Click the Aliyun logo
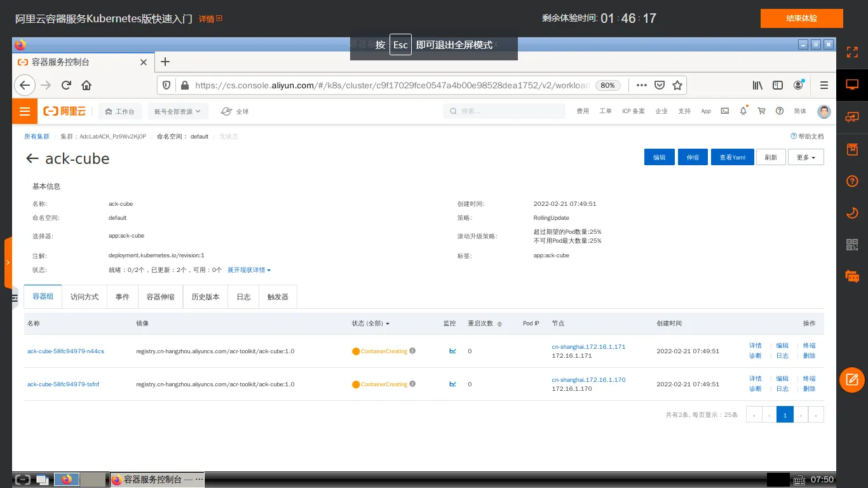 64,111
